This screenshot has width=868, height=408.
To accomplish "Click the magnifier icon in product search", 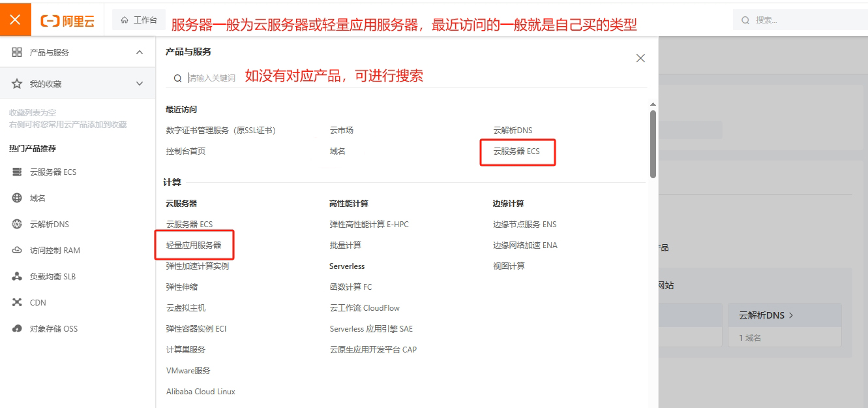I will pos(177,78).
